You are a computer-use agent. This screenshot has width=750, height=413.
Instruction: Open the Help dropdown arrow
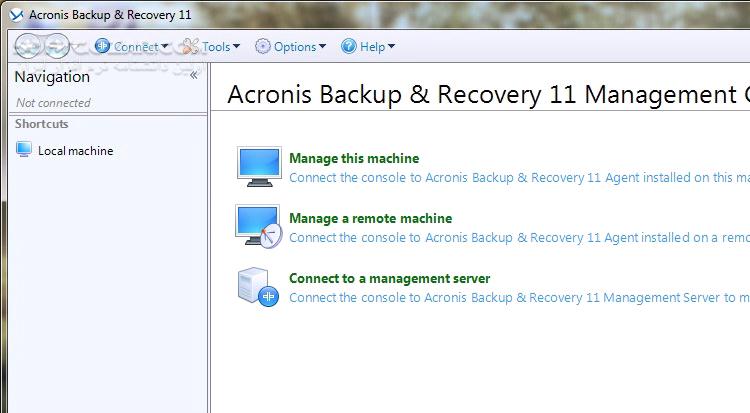point(391,46)
